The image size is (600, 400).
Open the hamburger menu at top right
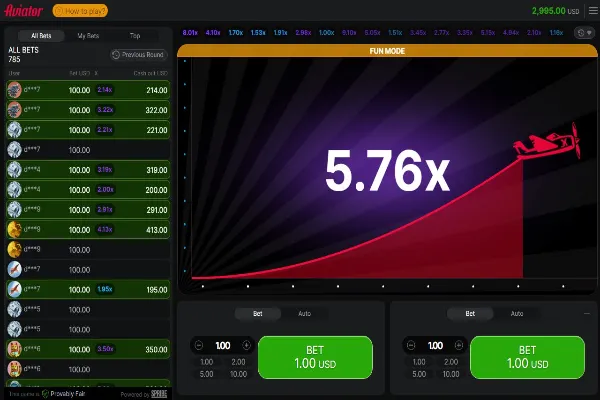593,11
